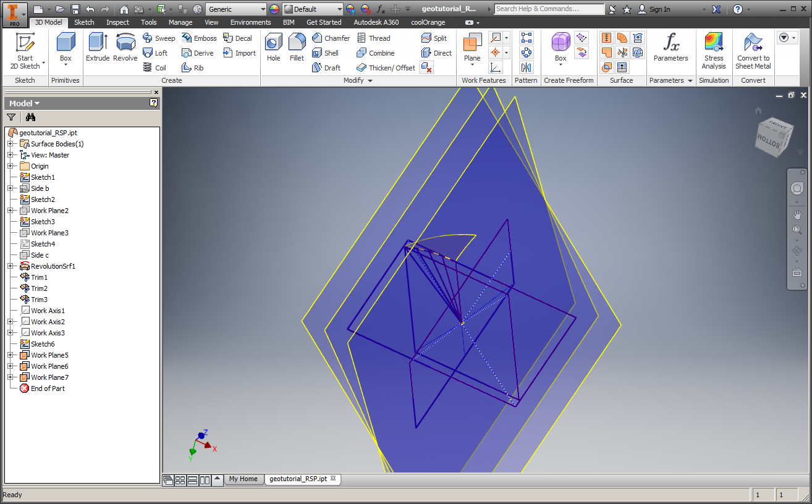Click the Delete Face icon
The image size is (812, 504).
(426, 68)
